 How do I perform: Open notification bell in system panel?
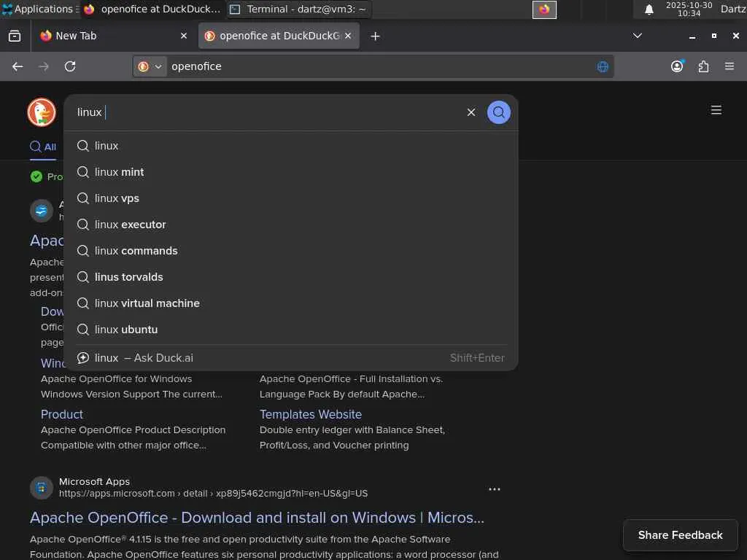(x=649, y=9)
